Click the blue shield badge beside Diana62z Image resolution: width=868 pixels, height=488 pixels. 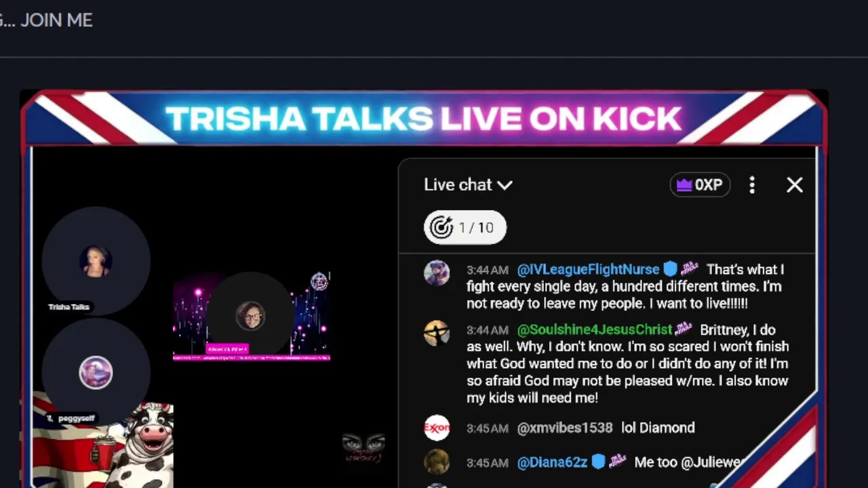[x=598, y=462]
